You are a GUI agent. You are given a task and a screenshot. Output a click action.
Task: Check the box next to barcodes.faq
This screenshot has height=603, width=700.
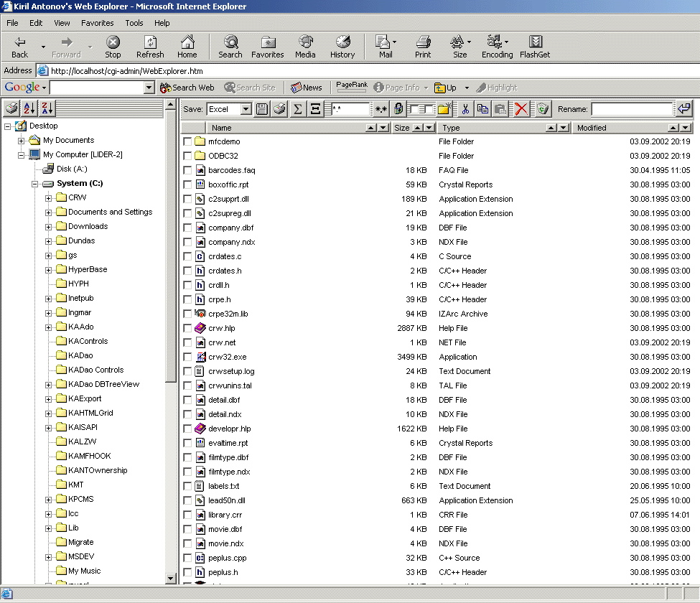coord(187,170)
